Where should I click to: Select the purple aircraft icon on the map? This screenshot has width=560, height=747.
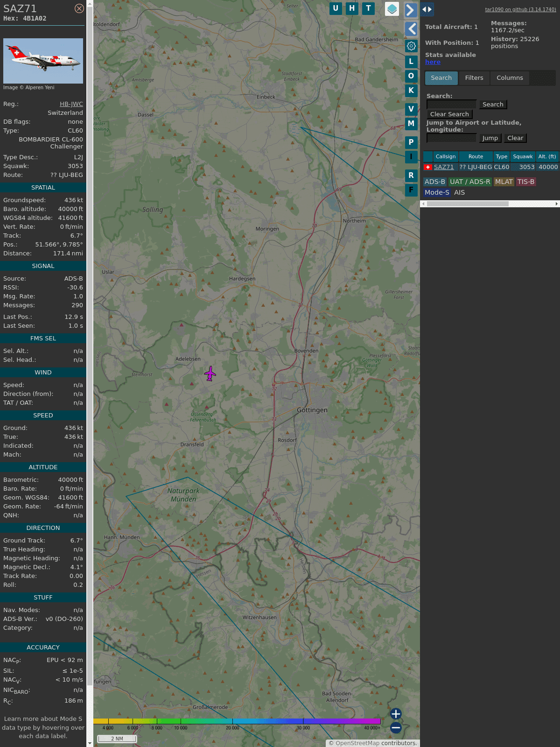[210, 373]
